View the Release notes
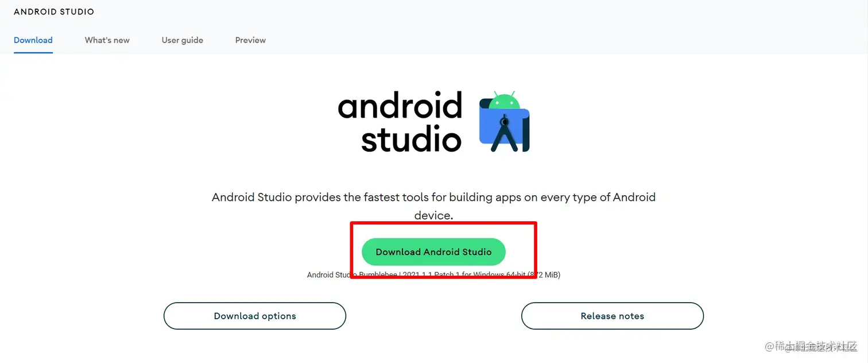868x363 pixels. click(x=612, y=316)
